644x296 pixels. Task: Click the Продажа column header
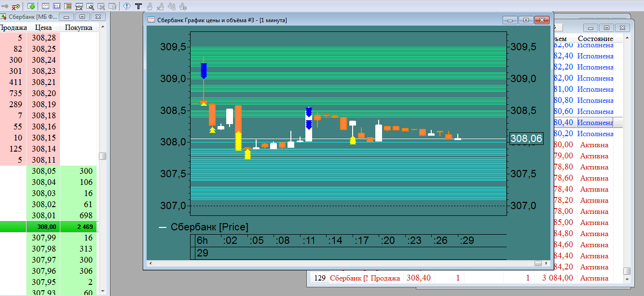tap(14, 28)
